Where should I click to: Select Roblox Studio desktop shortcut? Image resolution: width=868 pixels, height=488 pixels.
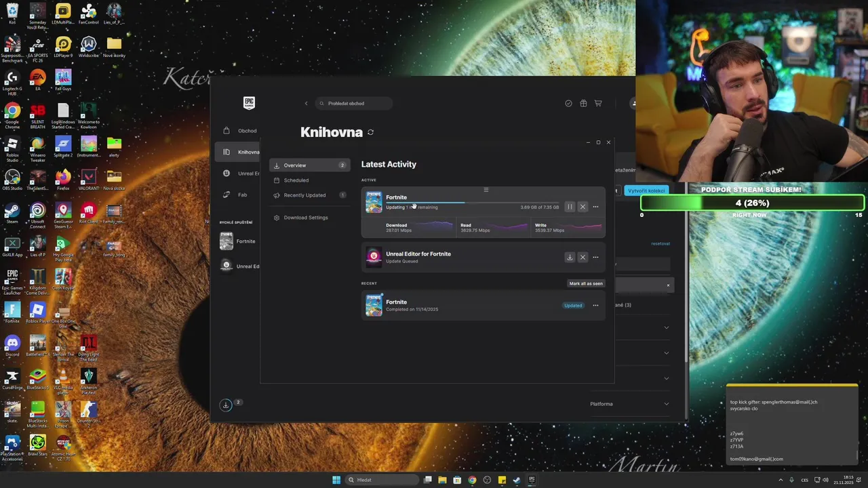coord(12,147)
